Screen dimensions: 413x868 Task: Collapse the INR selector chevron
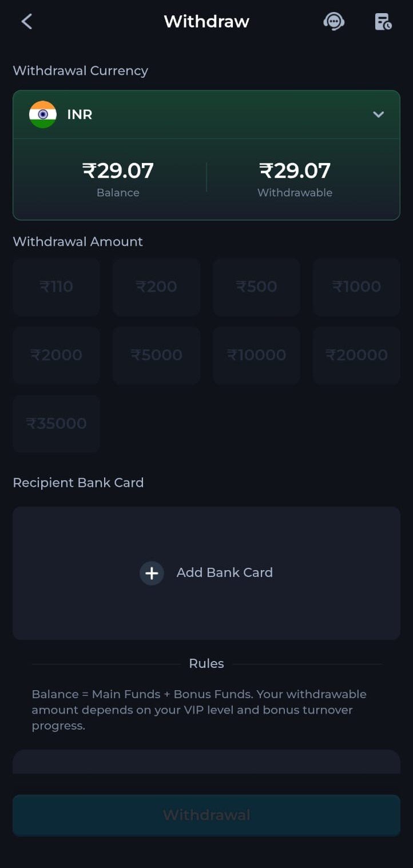(378, 114)
